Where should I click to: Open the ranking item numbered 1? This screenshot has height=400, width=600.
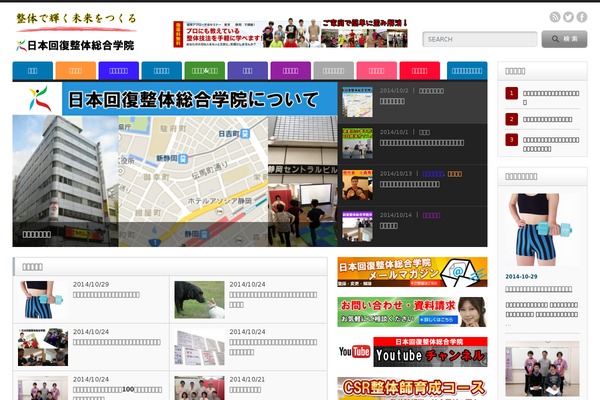(x=542, y=97)
